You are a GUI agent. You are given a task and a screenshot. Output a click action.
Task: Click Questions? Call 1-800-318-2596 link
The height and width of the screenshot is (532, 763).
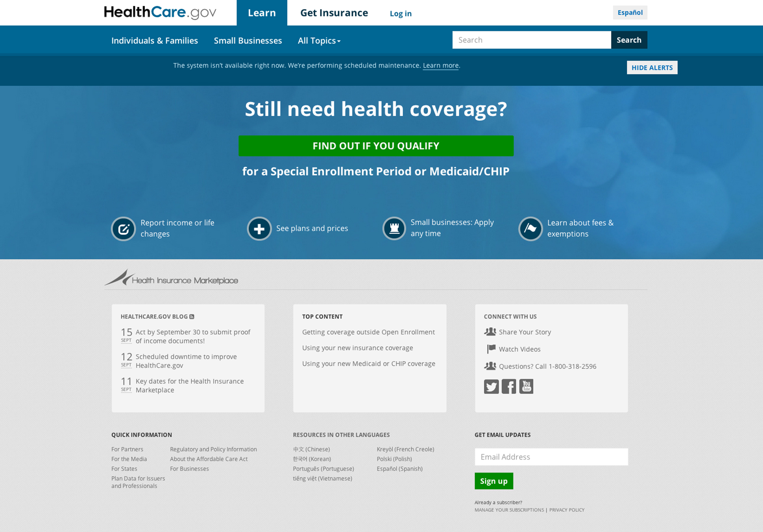pyautogui.click(x=547, y=366)
